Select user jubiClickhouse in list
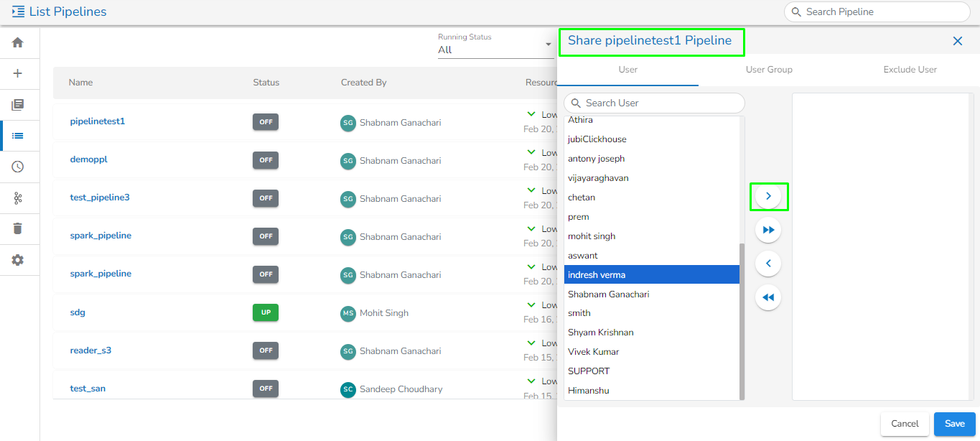980x441 pixels. [652, 139]
